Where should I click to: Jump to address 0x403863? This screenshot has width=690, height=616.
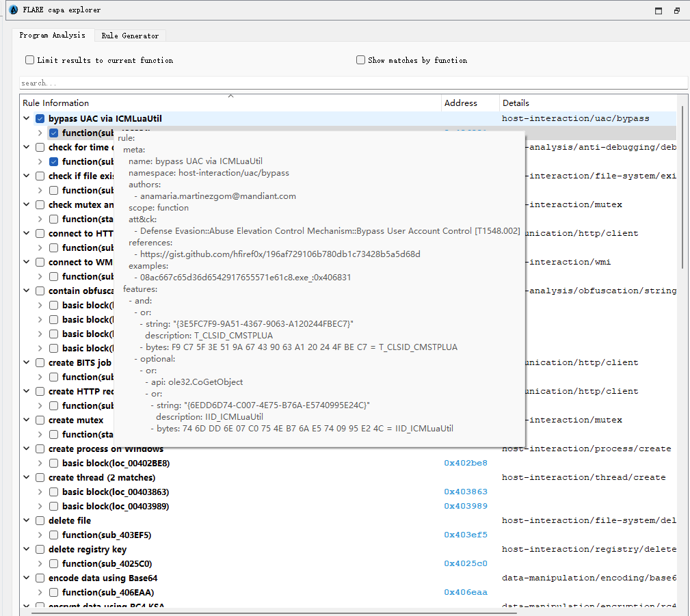pos(466,492)
